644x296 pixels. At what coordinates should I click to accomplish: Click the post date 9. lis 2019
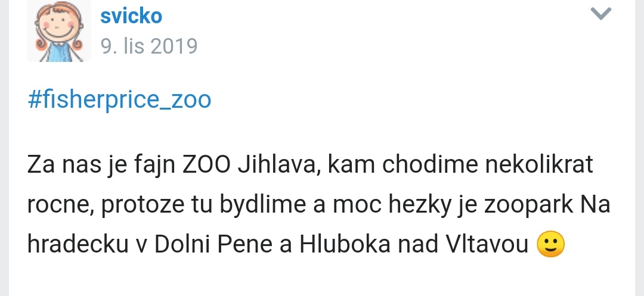(x=149, y=46)
